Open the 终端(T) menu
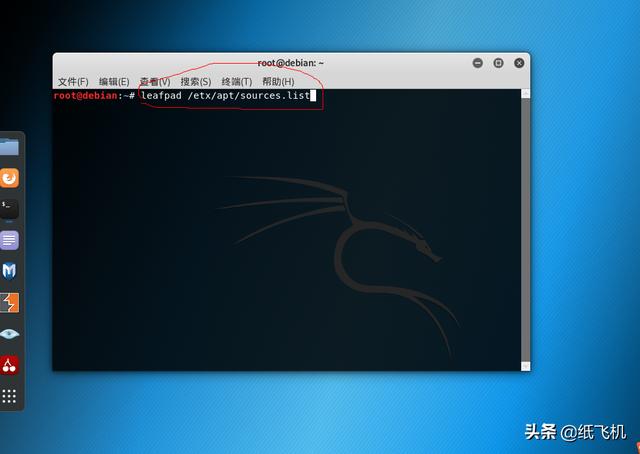The width and height of the screenshot is (640, 454). pyautogui.click(x=237, y=82)
